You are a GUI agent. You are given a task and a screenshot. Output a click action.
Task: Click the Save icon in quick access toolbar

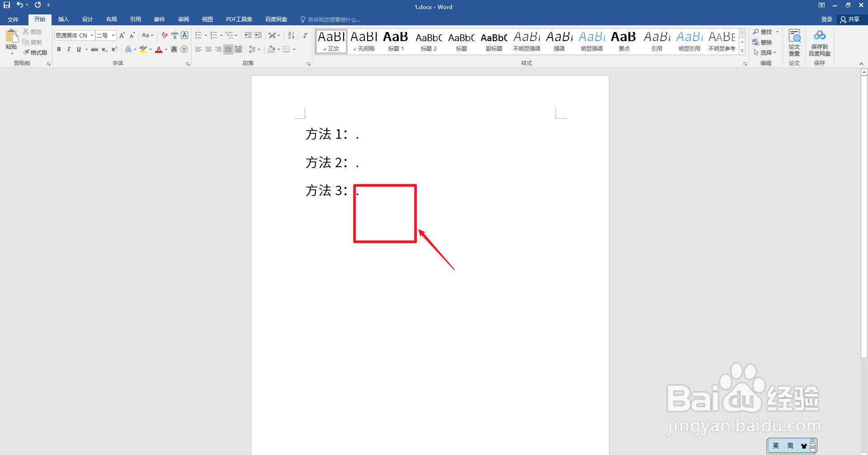pos(7,5)
